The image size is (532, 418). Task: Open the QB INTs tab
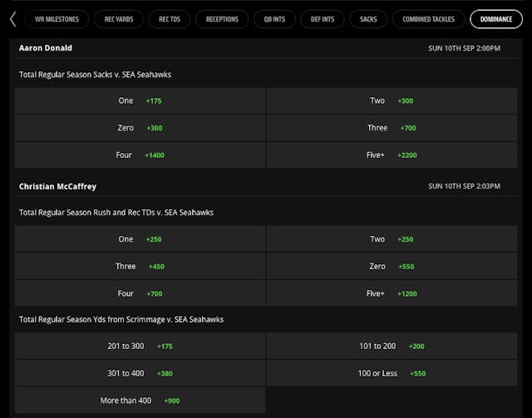pyautogui.click(x=274, y=19)
